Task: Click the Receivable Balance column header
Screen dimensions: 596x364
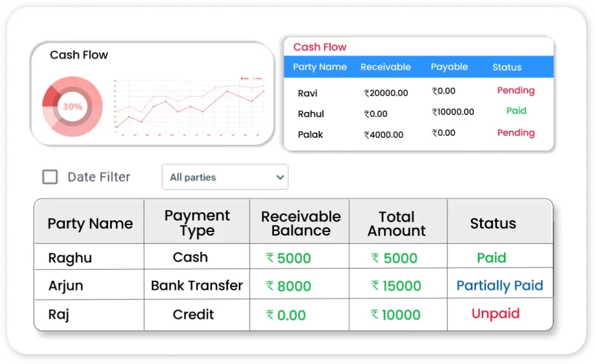Action: 300,223
